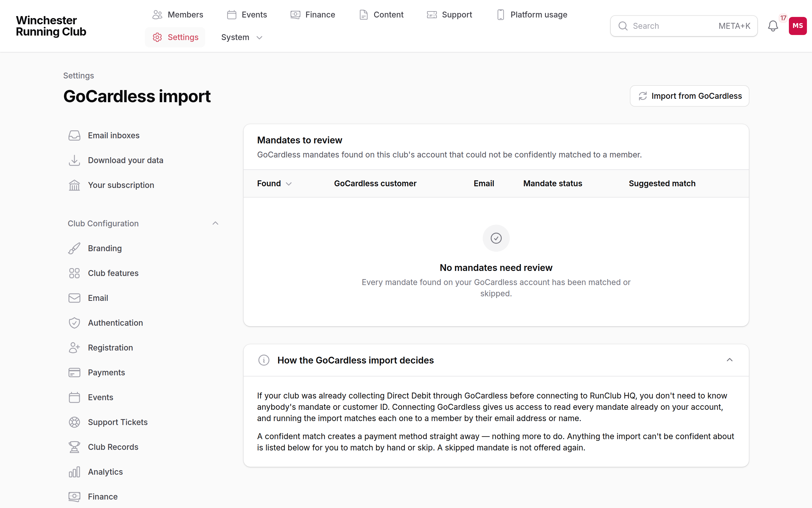Click the Club features grid icon

[74, 273]
